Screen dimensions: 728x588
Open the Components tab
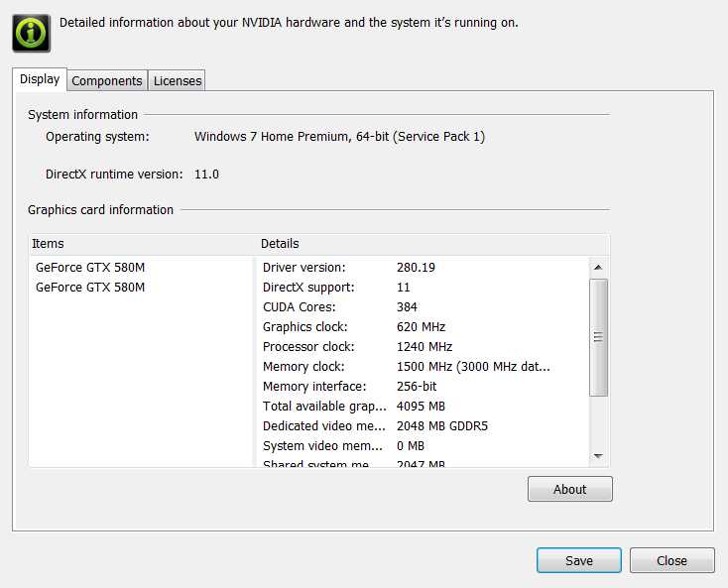(x=107, y=80)
